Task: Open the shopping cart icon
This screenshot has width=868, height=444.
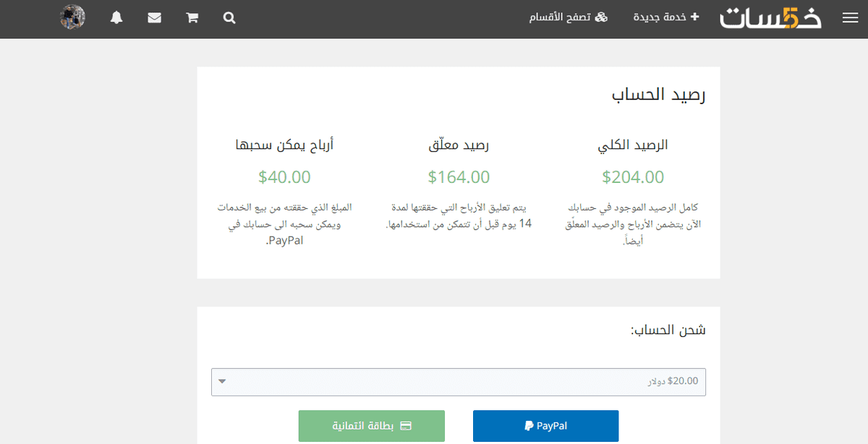Action: tap(192, 18)
